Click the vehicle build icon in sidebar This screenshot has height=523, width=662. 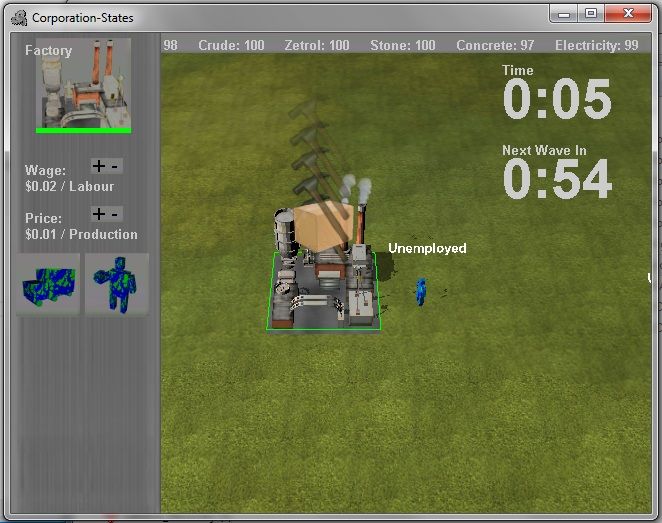(x=48, y=284)
